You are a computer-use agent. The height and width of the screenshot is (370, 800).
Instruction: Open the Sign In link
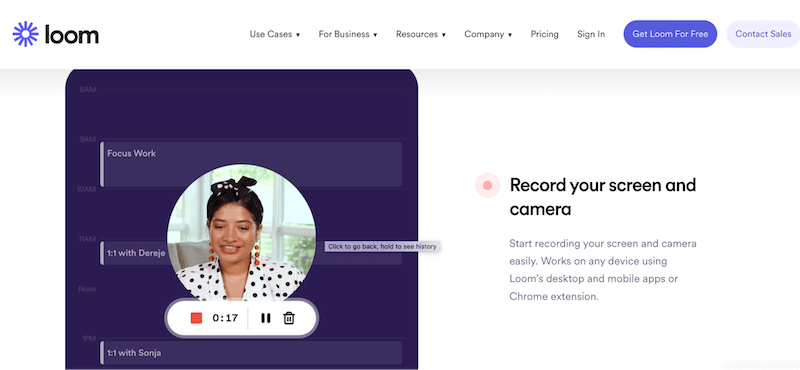tap(591, 34)
